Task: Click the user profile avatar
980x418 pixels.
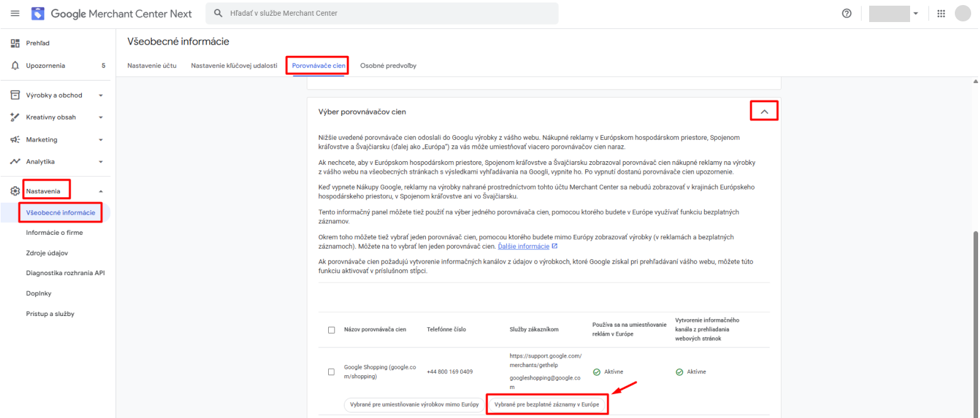Action: click(x=962, y=13)
